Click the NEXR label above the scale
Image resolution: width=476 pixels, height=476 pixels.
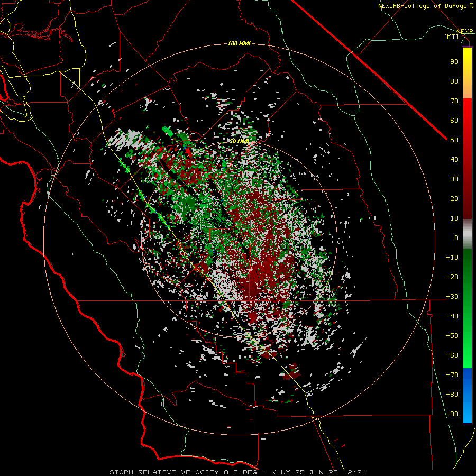pyautogui.click(x=464, y=31)
